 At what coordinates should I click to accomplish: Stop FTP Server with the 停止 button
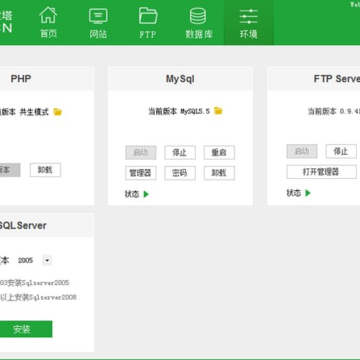[x=341, y=151]
